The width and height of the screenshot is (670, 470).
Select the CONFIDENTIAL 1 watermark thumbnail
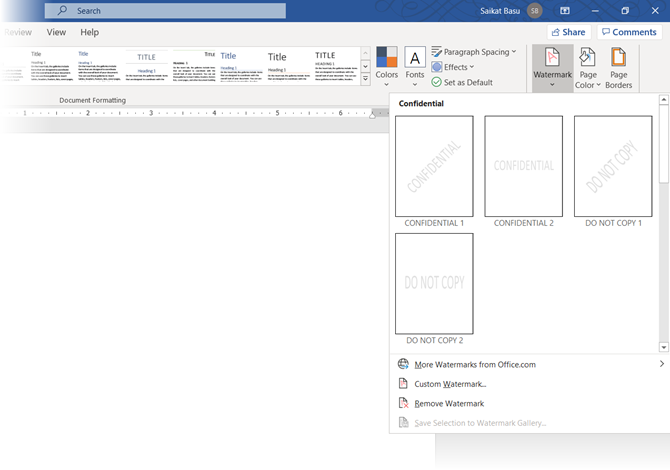(434, 166)
